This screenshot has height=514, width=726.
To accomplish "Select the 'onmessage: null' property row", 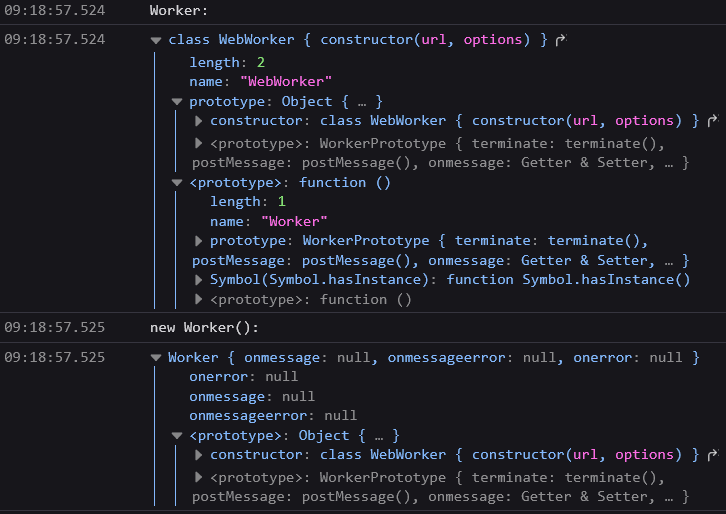I will click(x=252, y=397).
